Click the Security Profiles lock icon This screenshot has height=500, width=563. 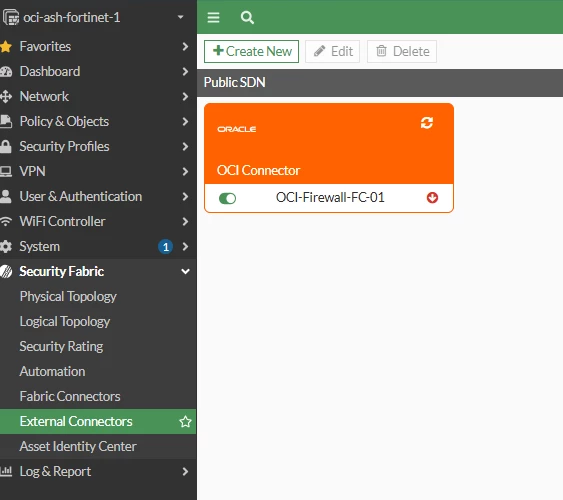[x=6, y=146]
